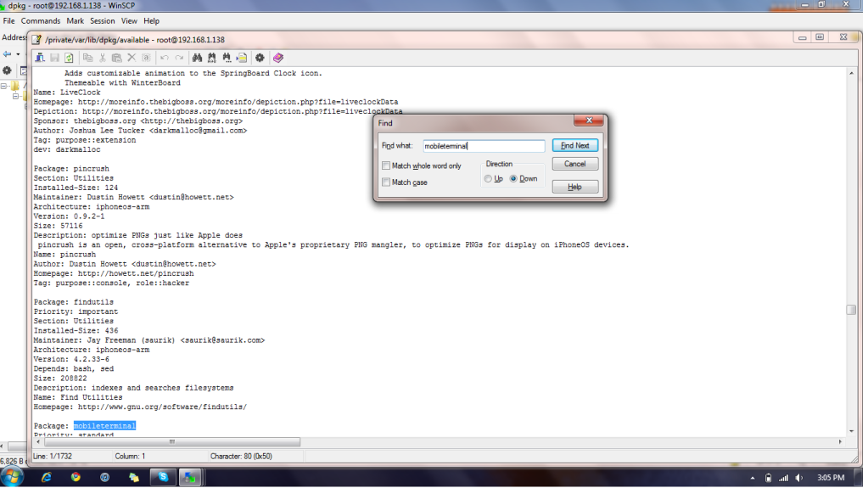
Task: Click the 'Homepage: http://howett.net/pincrush' line
Action: [114, 273]
